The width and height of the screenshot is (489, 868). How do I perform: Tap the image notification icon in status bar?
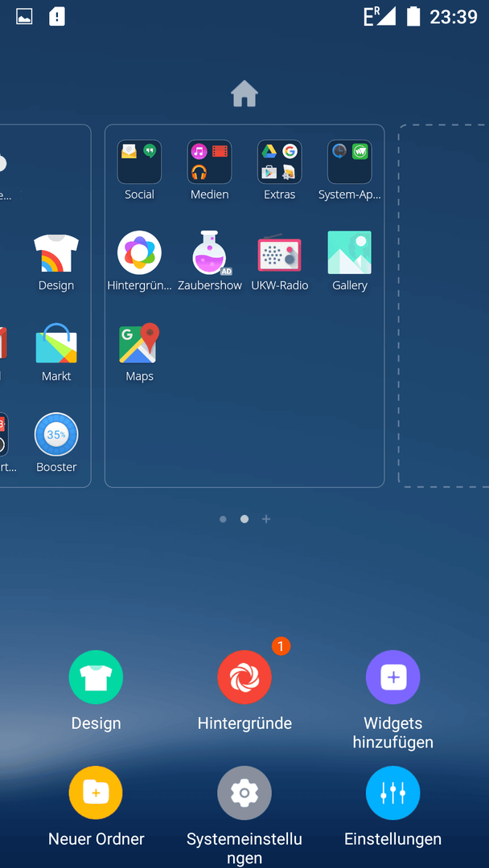[24, 17]
